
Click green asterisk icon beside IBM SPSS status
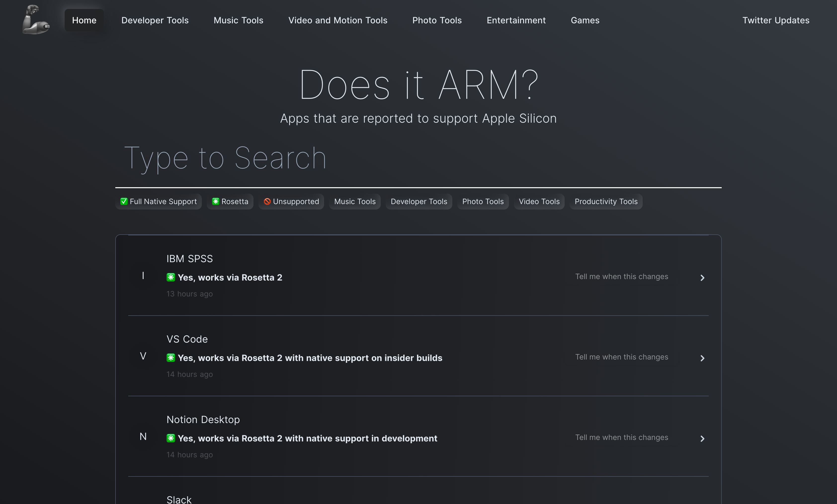pyautogui.click(x=170, y=277)
